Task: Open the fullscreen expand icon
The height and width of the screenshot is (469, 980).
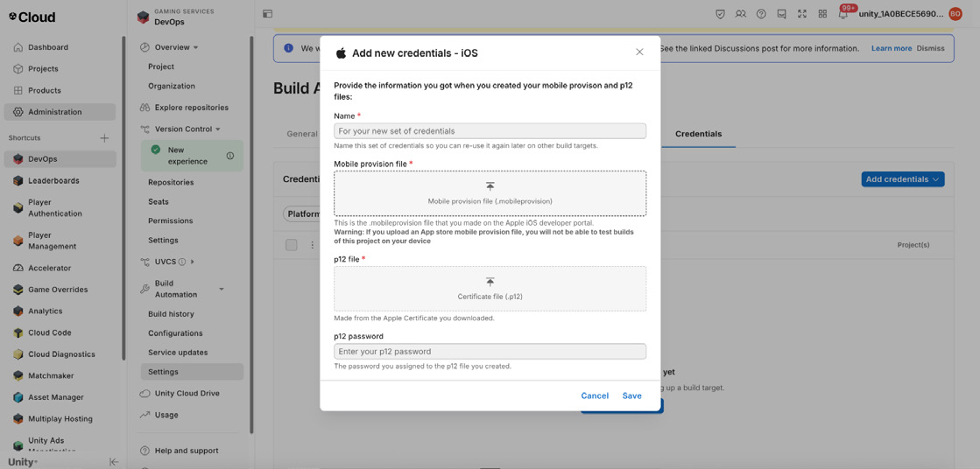Action: point(802,14)
